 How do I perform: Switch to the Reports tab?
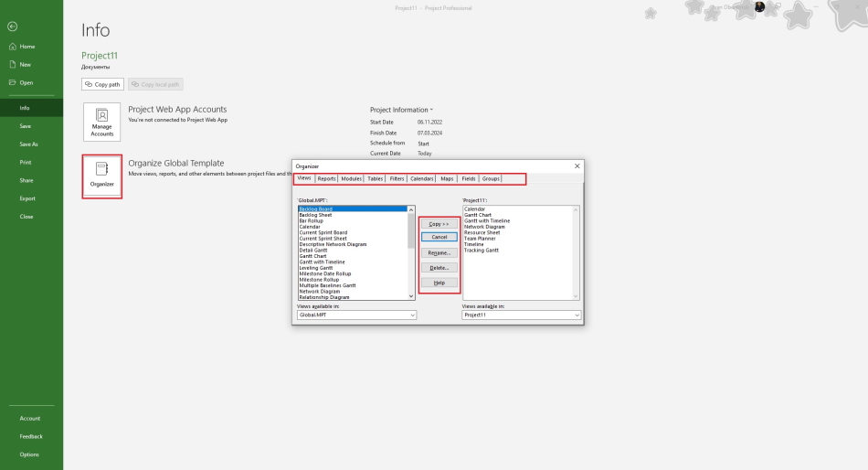326,178
